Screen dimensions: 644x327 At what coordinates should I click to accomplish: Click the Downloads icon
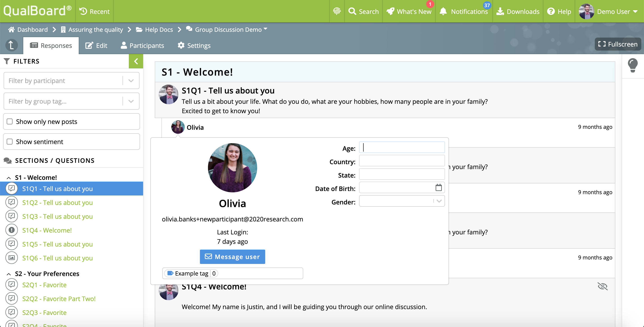click(x=500, y=11)
